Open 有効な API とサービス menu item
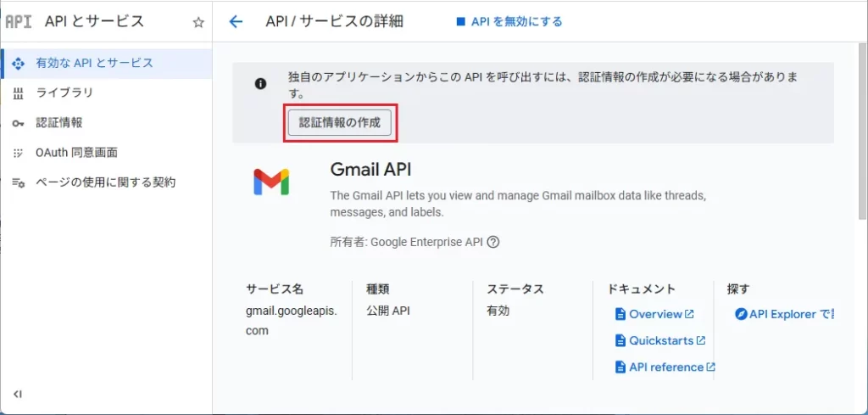The width and height of the screenshot is (868, 415). [x=106, y=63]
